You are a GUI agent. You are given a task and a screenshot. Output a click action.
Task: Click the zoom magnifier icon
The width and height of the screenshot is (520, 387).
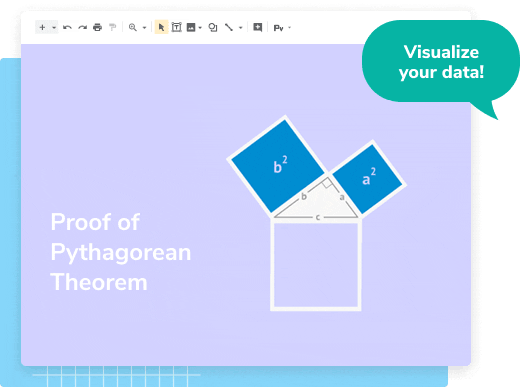(x=133, y=27)
